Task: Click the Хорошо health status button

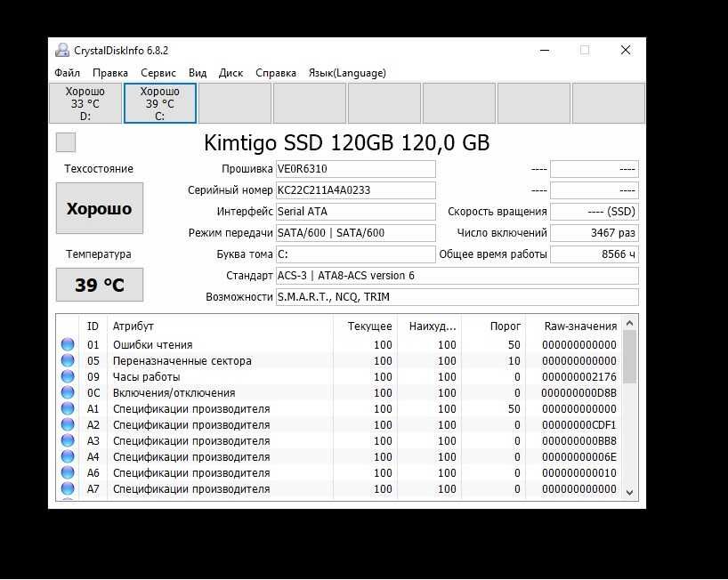Action: pos(100,208)
